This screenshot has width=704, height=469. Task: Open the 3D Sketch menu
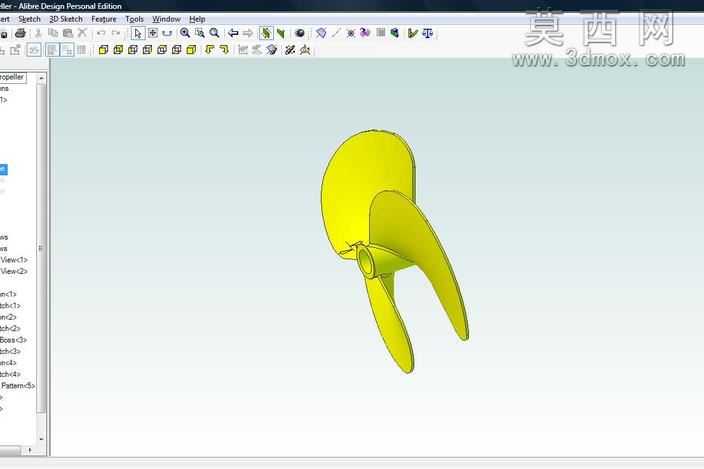pyautogui.click(x=66, y=19)
